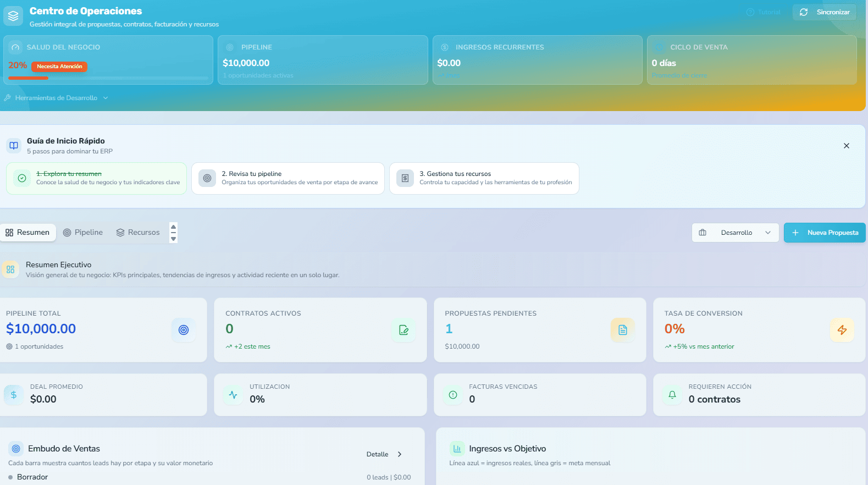Open the Desarrollo dropdown
Viewport: 868px width, 485px height.
tap(735, 233)
